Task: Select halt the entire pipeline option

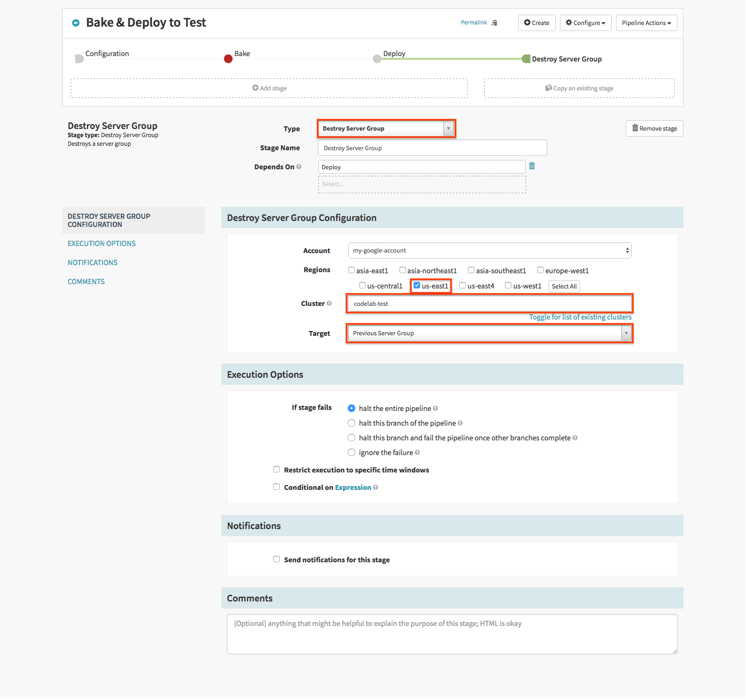Action: (352, 408)
